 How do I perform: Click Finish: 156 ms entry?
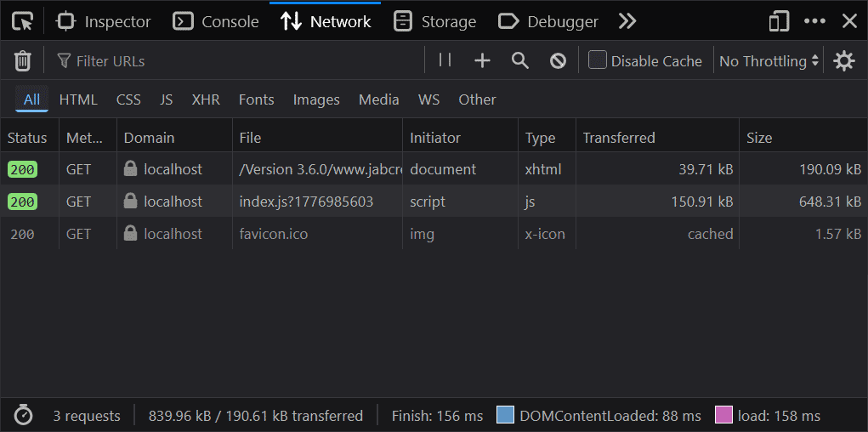(x=437, y=416)
